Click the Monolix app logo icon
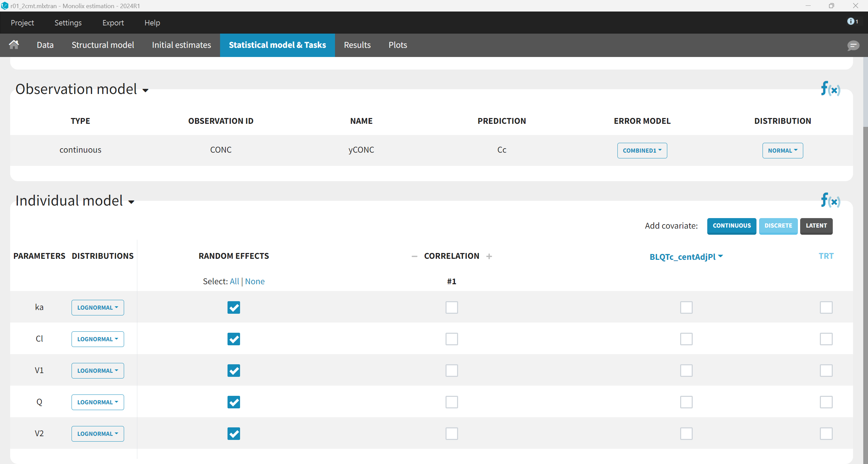The height and width of the screenshot is (464, 868). point(5,6)
